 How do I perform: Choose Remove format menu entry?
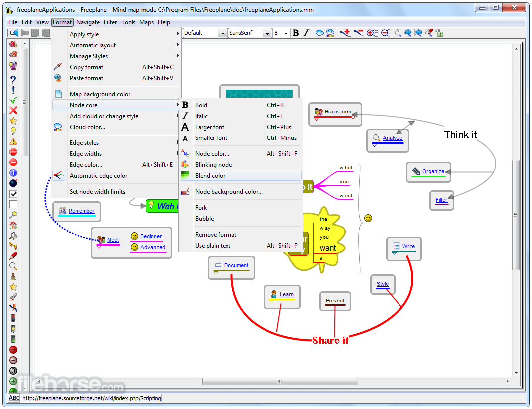pyautogui.click(x=241, y=235)
